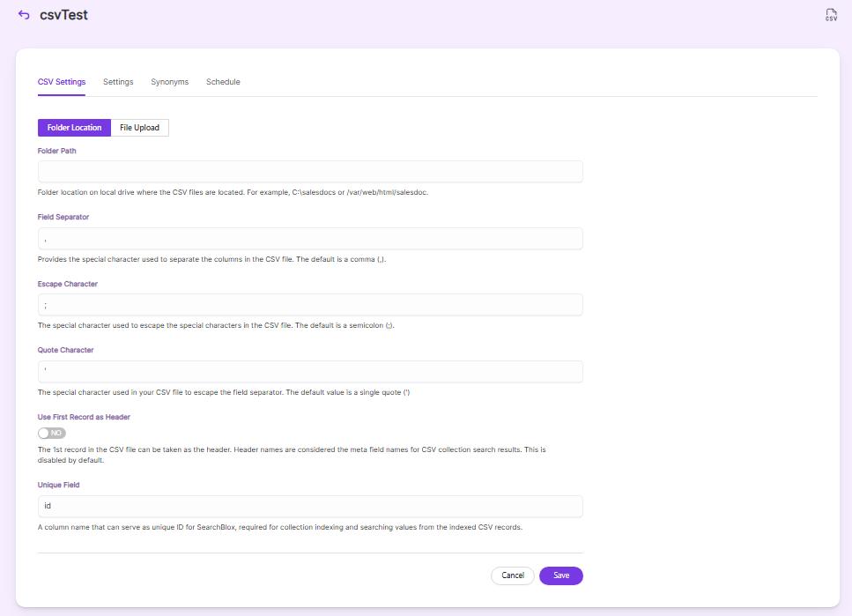Click the Quote Character label
This screenshot has height=616, width=852.
(x=65, y=350)
